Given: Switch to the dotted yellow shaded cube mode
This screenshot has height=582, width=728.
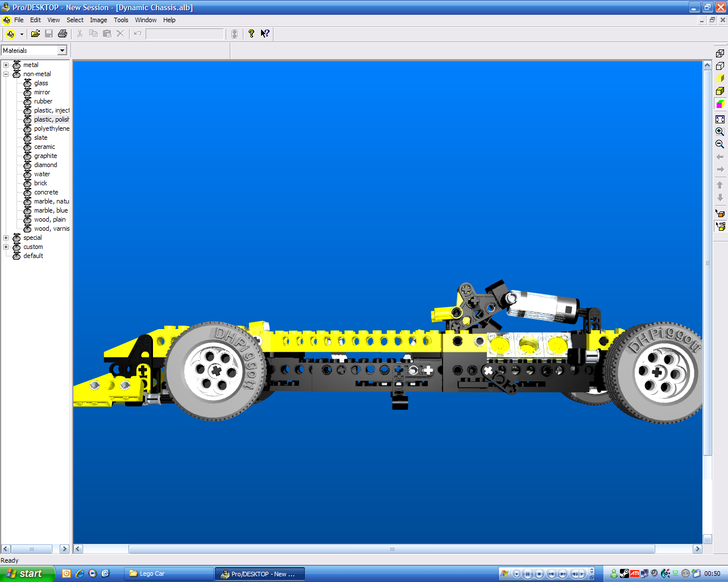Looking at the screenshot, I should (720, 78).
